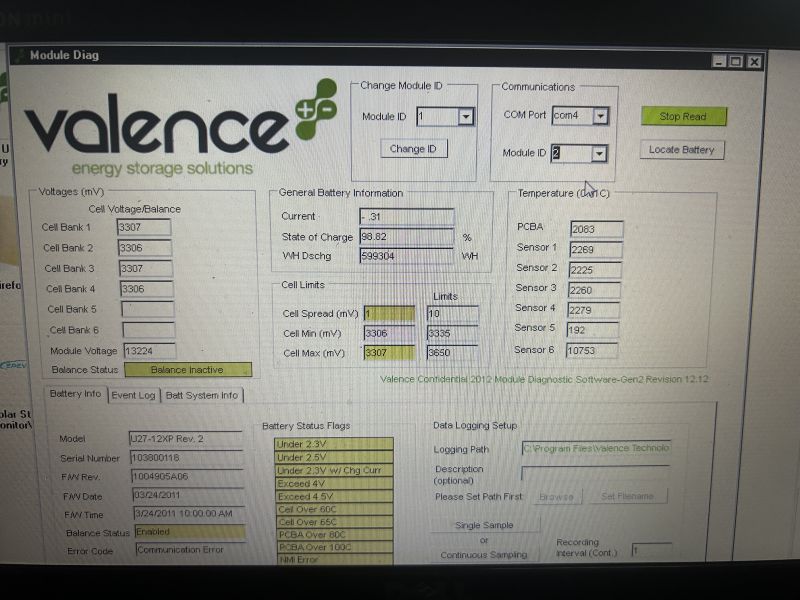
Task: Click the Logging Path field
Action: point(596,448)
